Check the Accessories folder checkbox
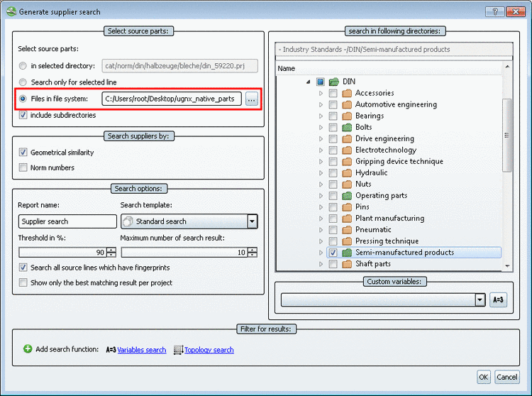 coord(333,93)
